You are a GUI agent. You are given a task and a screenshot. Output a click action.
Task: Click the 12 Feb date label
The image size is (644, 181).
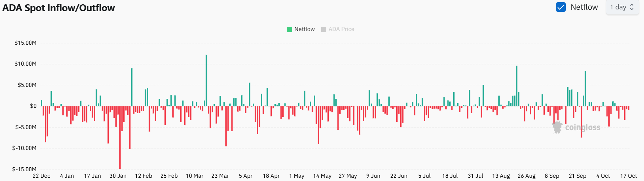pos(144,176)
